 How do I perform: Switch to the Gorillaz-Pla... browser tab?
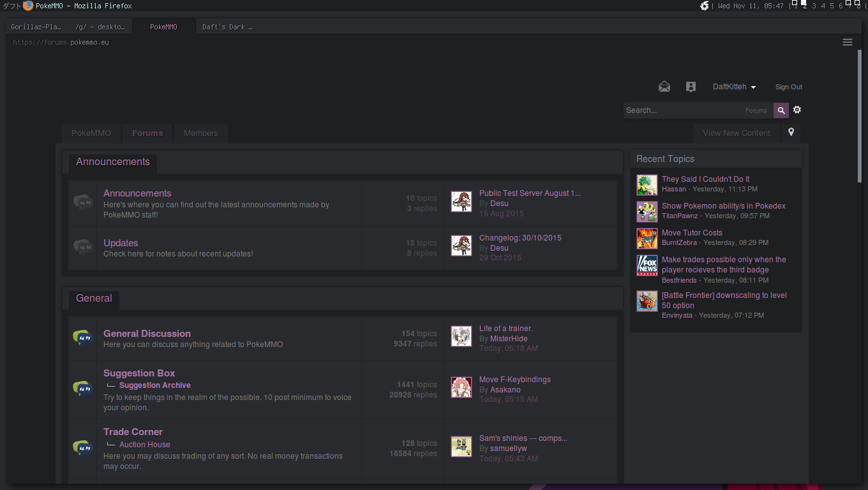[36, 27]
